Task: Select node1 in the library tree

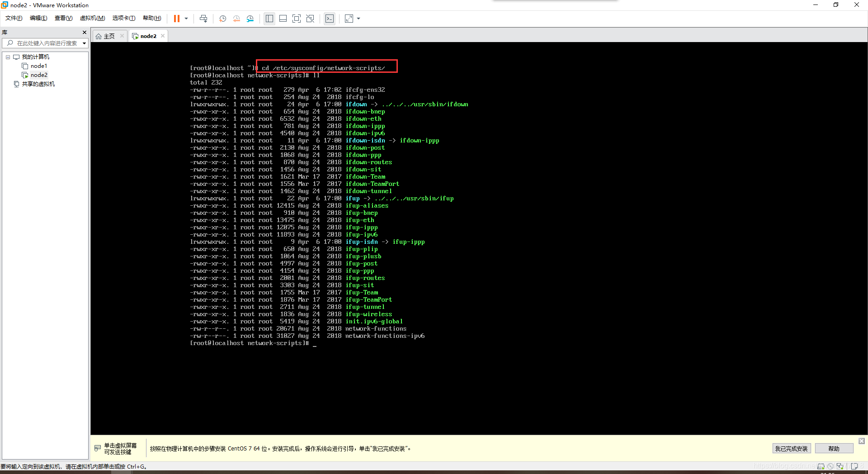Action: 39,66
